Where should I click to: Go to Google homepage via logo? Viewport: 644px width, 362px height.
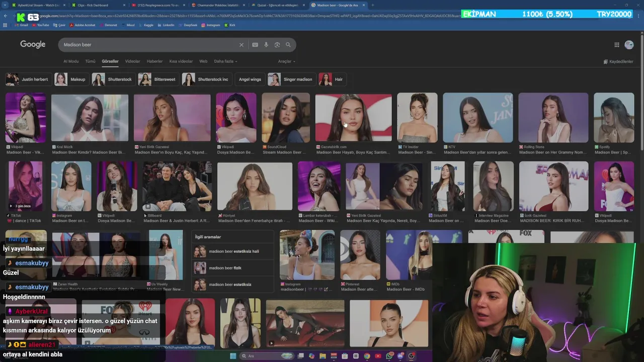click(x=33, y=44)
